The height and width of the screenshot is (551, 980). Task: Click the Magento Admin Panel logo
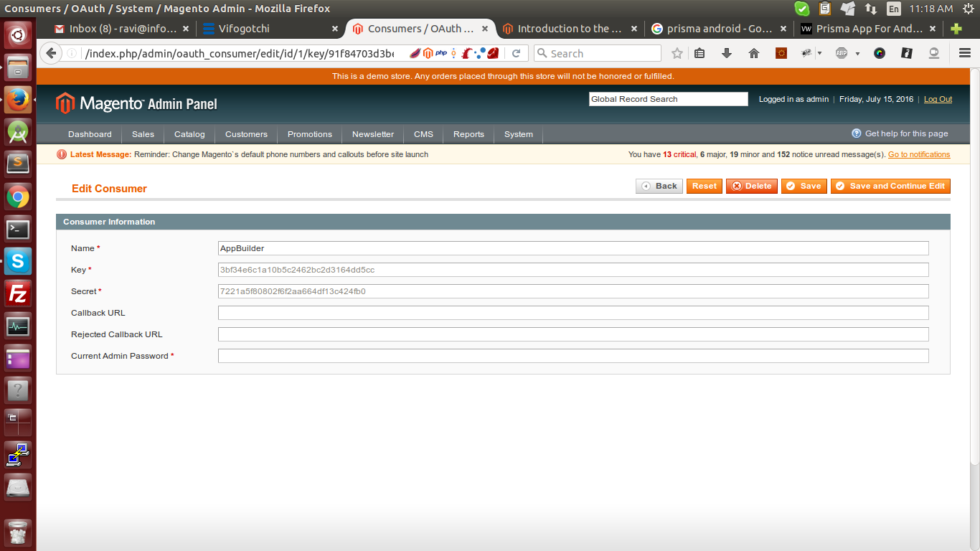136,103
